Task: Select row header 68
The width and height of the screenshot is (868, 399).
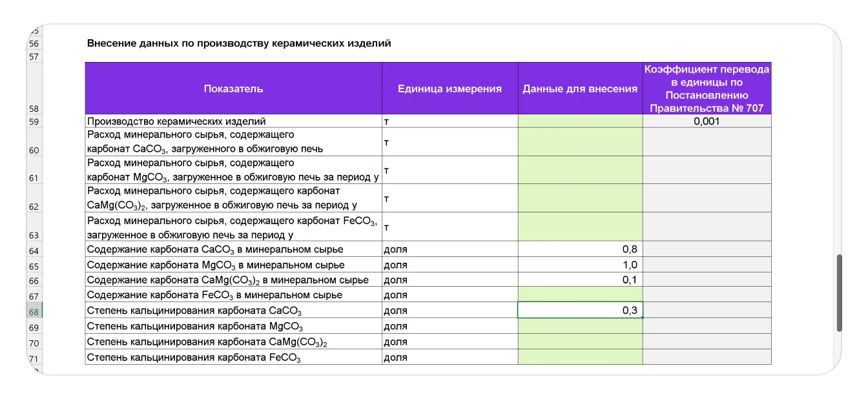Action: 34,311
